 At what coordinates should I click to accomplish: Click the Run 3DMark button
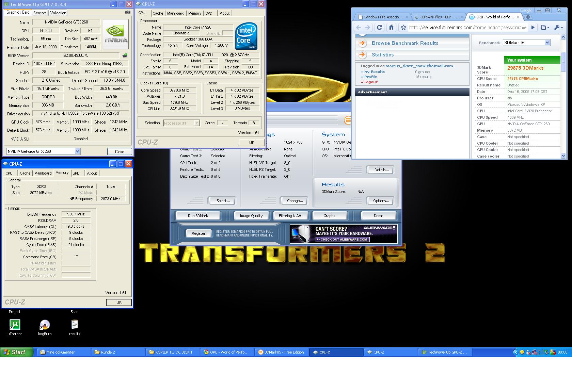click(198, 216)
